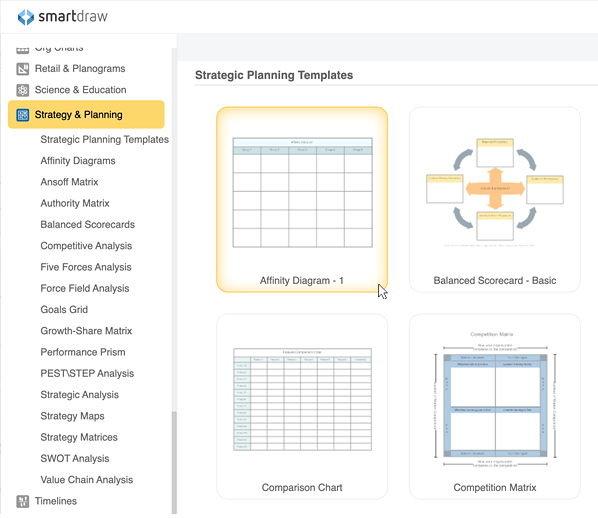Select Goals Grid subcategory
Screen dimensions: 598x518
tap(64, 310)
